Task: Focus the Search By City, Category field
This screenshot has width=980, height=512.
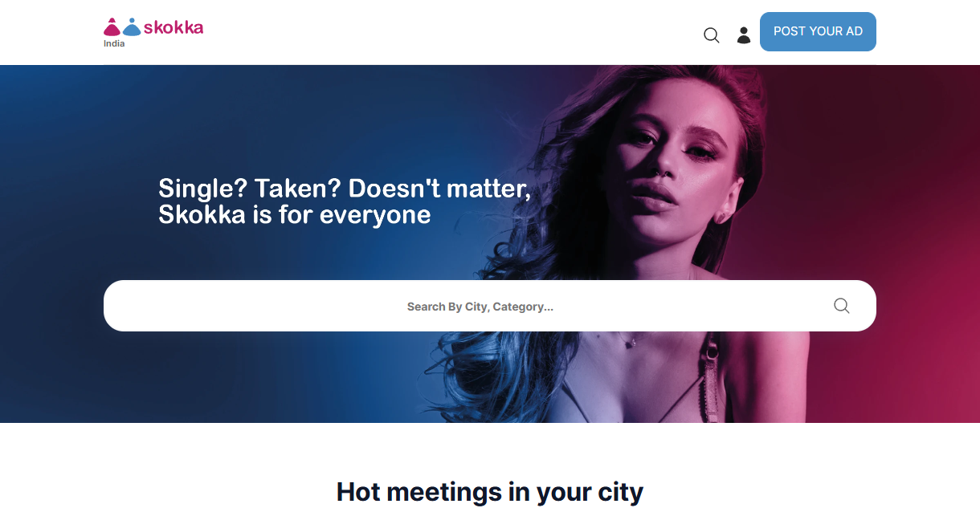Action: point(490,306)
